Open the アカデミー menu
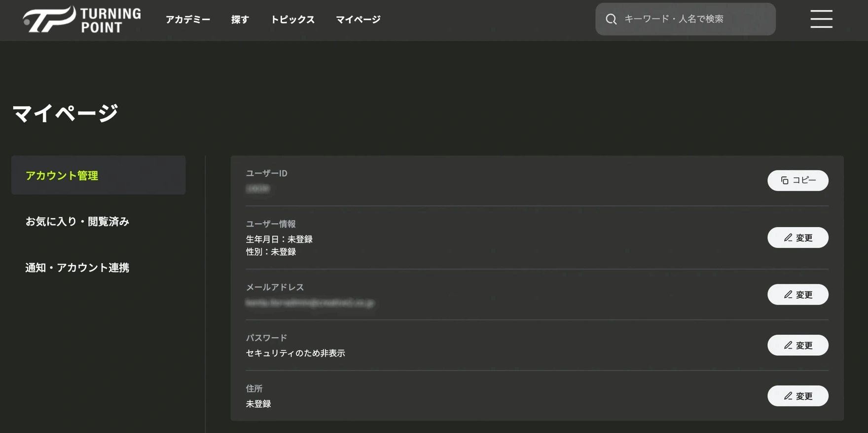868x433 pixels. tap(188, 19)
